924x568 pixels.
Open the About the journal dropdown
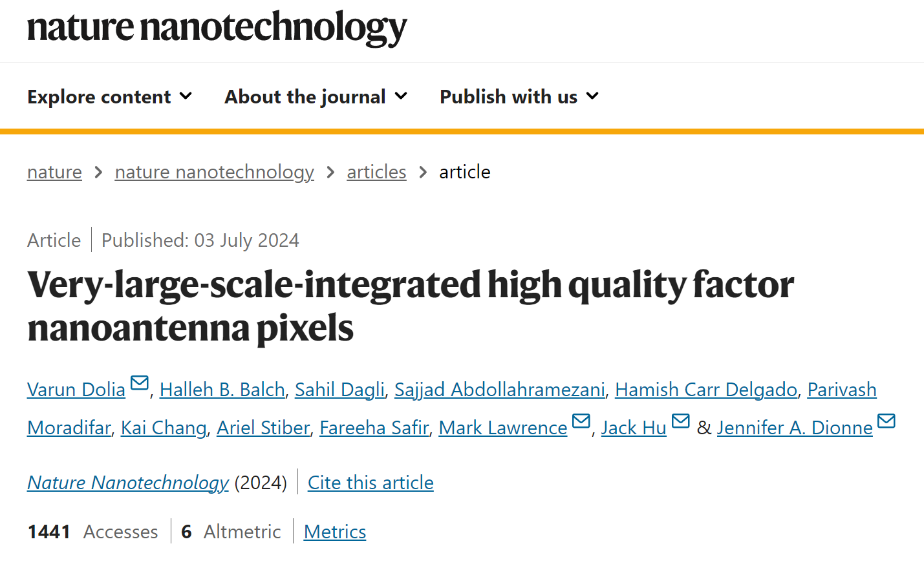[316, 97]
